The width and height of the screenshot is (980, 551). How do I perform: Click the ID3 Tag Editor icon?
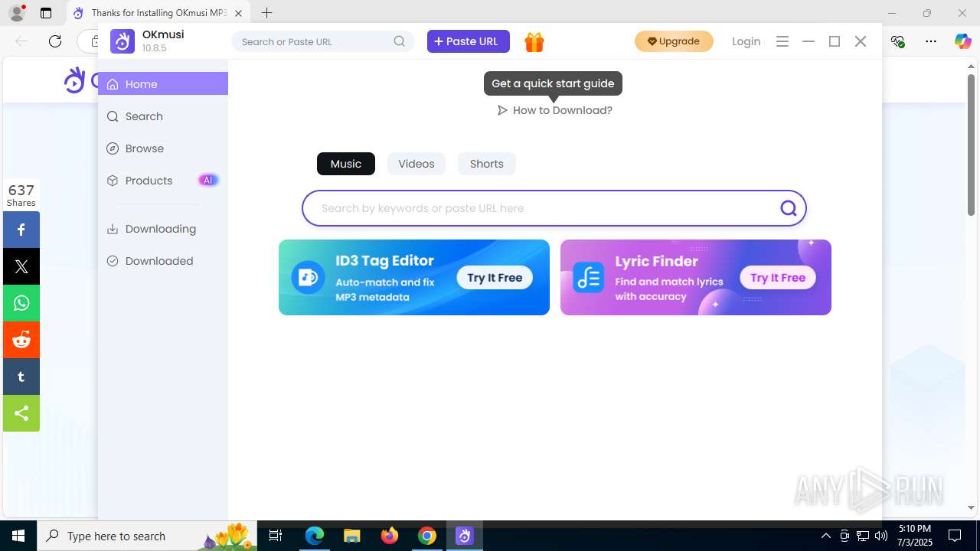(x=308, y=277)
